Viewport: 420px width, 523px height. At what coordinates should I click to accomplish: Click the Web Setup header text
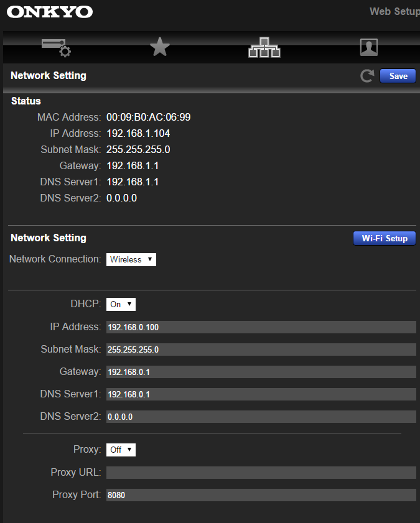[394, 12]
